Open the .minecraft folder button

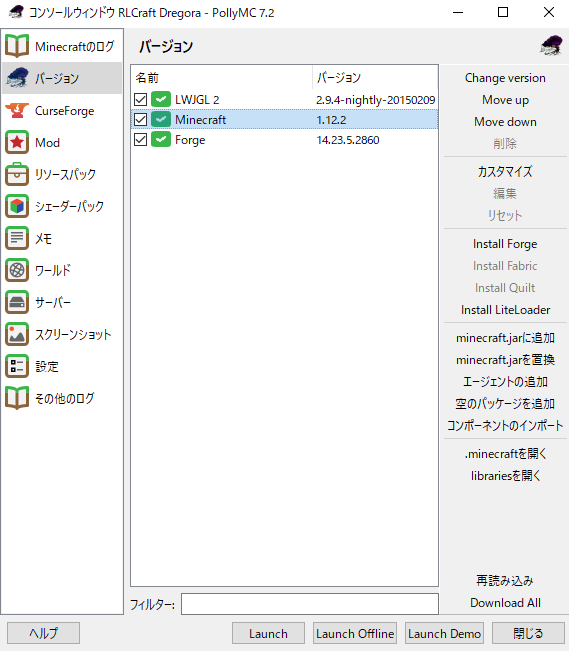[505, 454]
